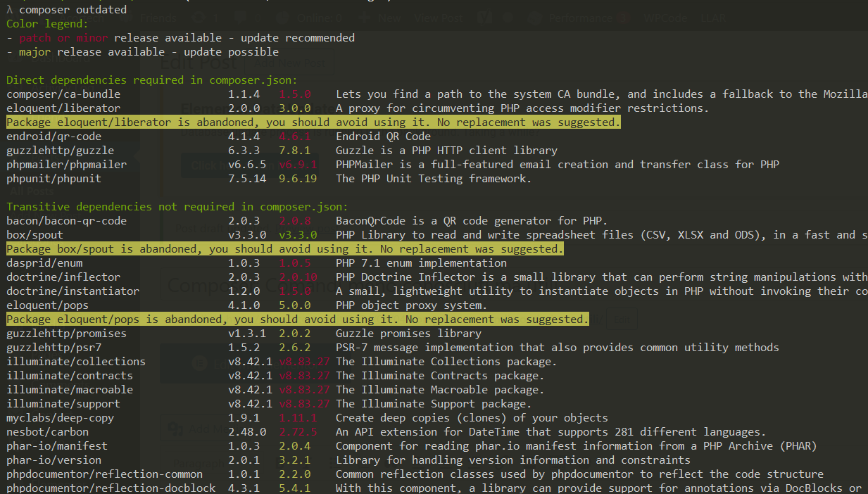Click the highlighted box/spout abandoned warning
The width and height of the screenshot is (868, 494).
tap(285, 249)
